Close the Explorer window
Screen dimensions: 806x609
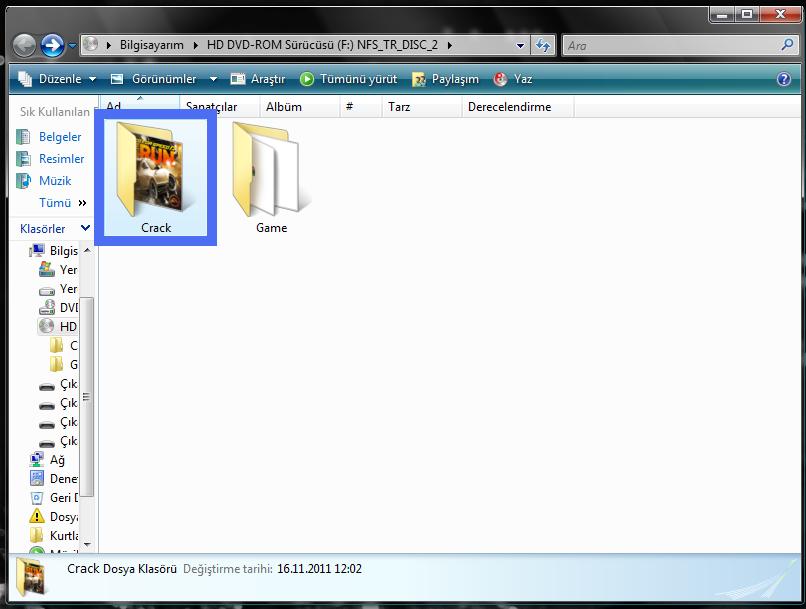pyautogui.click(x=780, y=14)
